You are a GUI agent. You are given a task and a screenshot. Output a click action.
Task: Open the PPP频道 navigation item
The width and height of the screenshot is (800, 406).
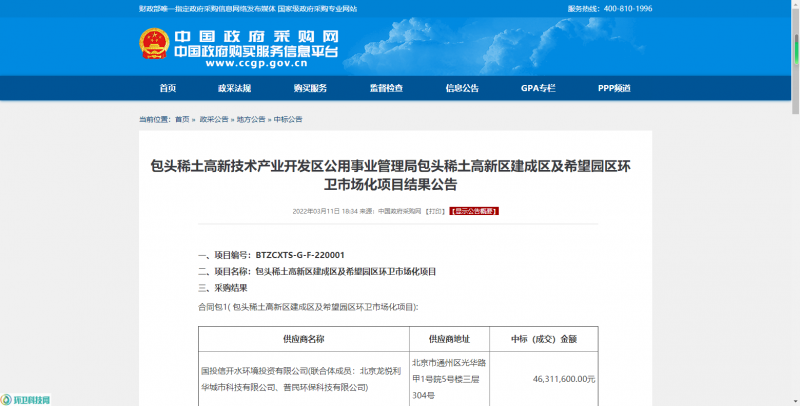click(x=614, y=88)
